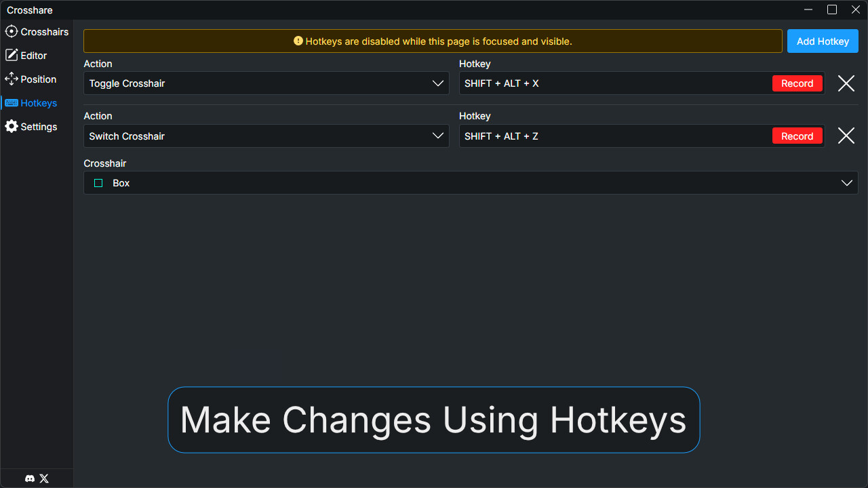Screen dimensions: 868x488
Task: Record new hotkey for Toggle Crosshair
Action: pos(797,83)
